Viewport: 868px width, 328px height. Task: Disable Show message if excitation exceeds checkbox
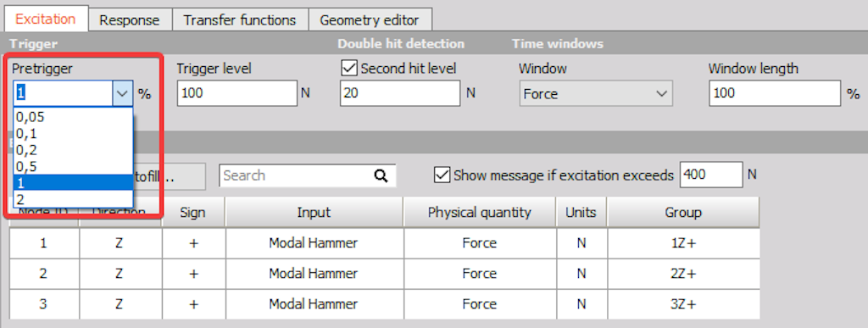[x=442, y=175]
